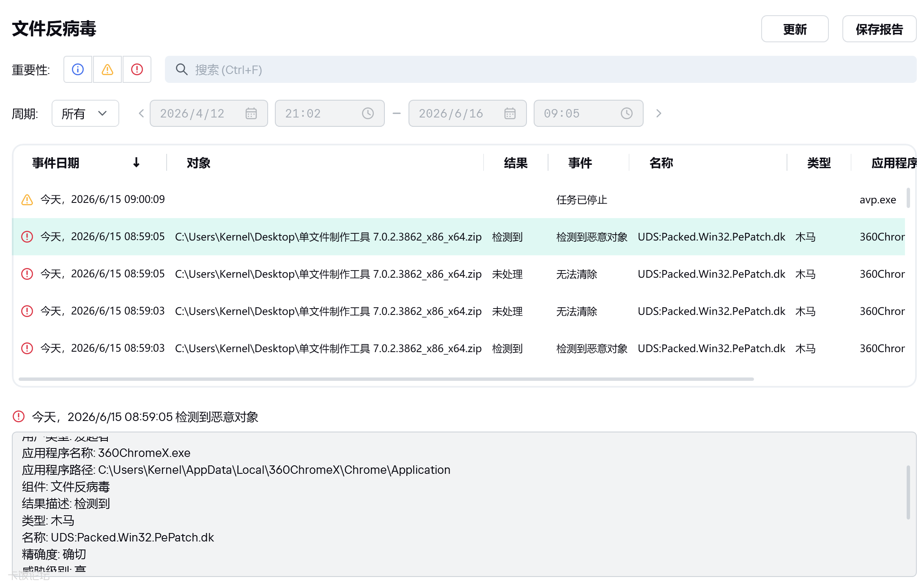Sort by 结果 column header

516,163
